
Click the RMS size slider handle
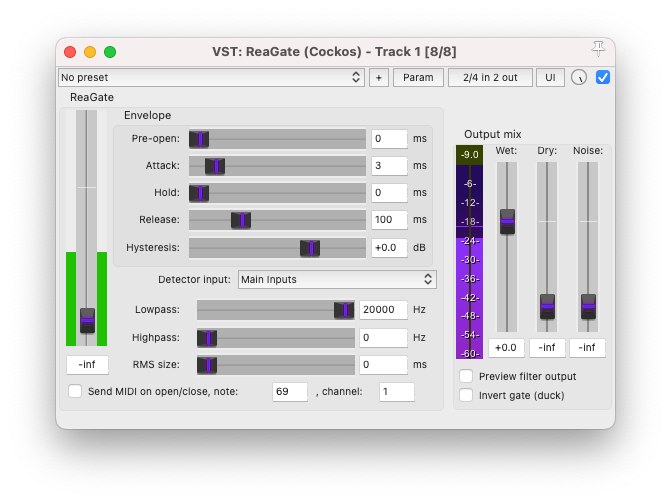207,365
